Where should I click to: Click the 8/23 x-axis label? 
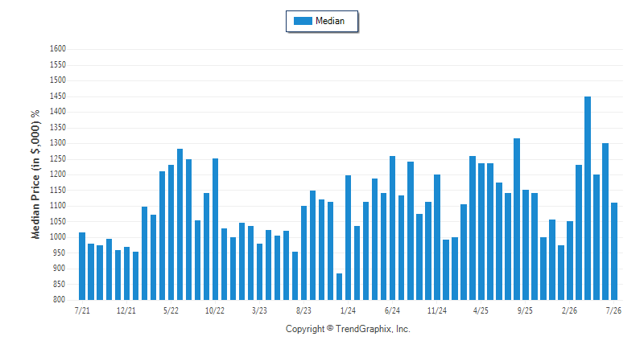[x=304, y=310]
